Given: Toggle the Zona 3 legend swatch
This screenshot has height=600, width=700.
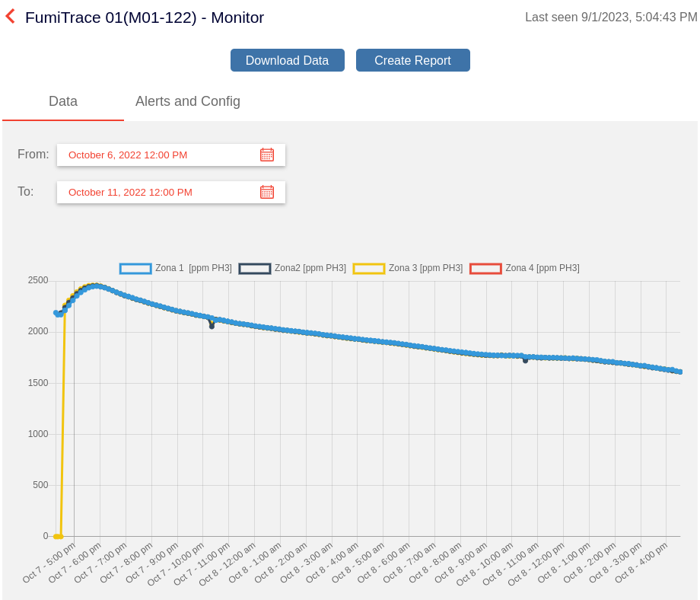Looking at the screenshot, I should pos(369,268).
